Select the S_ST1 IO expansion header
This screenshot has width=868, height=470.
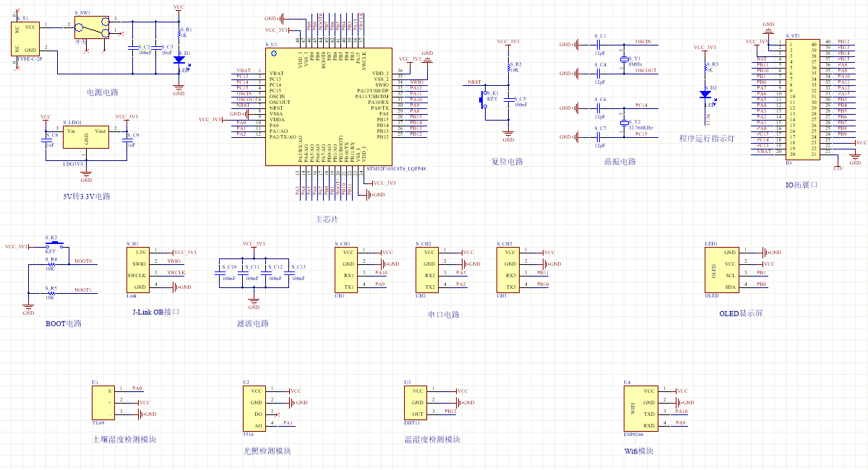click(x=803, y=99)
